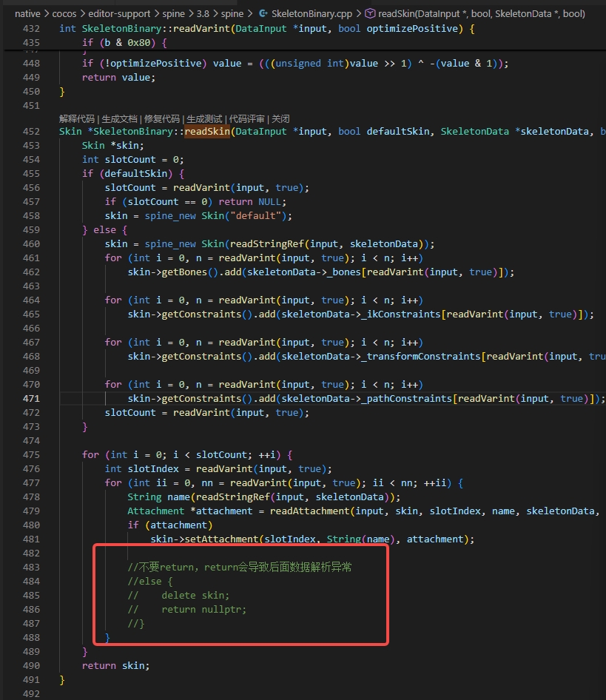Select line 490 via its line number
606x700 pixels.
[x=31, y=666]
